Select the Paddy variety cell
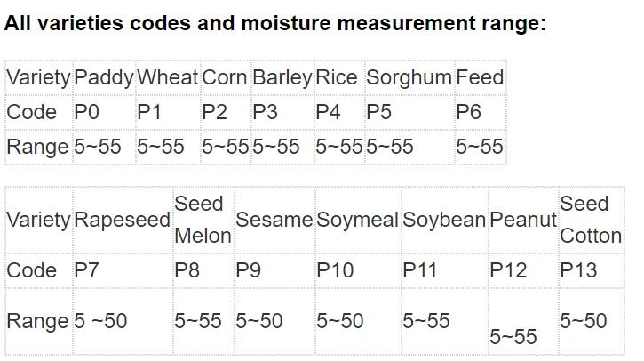Image resolution: width=644 pixels, height=361 pixels. point(104,77)
